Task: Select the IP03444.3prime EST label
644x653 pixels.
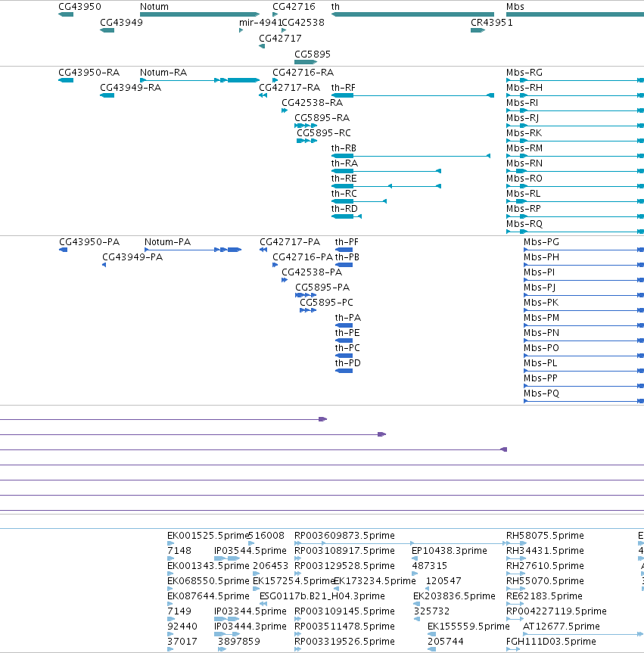Action: (250, 627)
